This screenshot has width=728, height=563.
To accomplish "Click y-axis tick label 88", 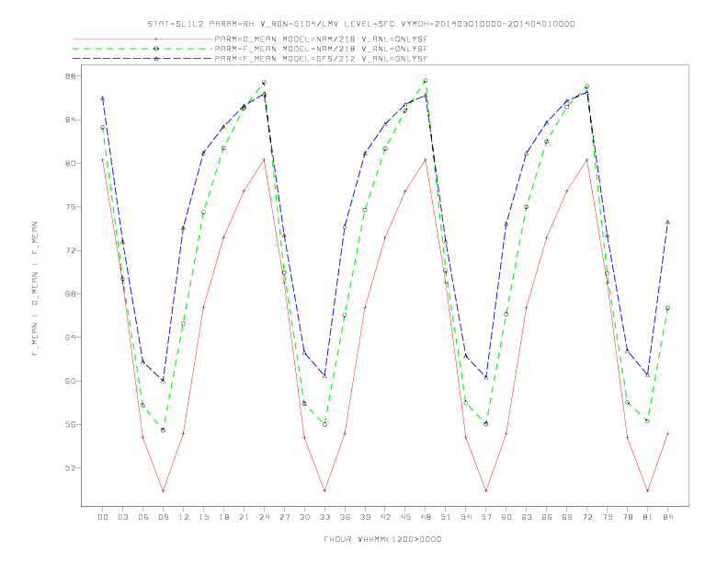I will (x=70, y=76).
